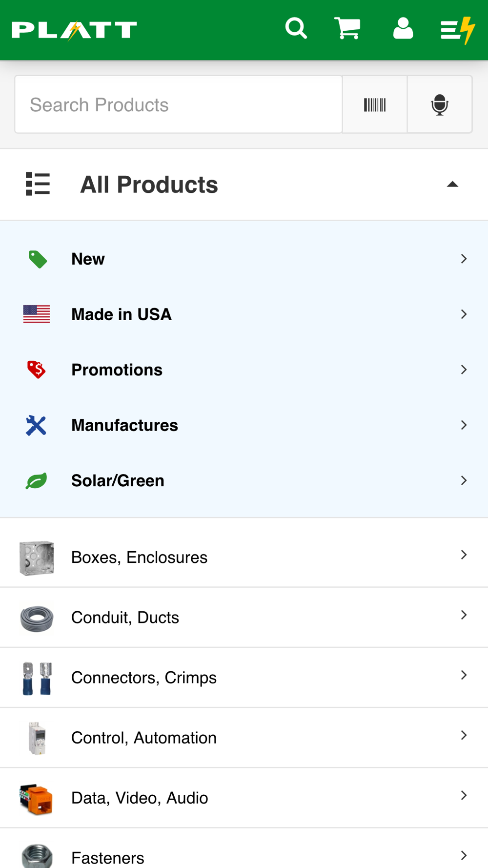Image resolution: width=488 pixels, height=868 pixels.
Task: Tap the barcode scanner icon
Action: tap(375, 104)
